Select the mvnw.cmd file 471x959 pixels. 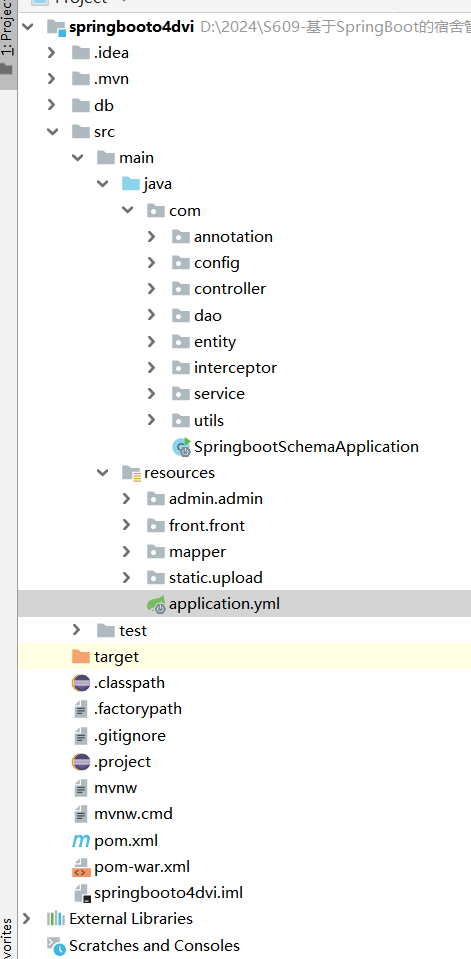click(133, 814)
